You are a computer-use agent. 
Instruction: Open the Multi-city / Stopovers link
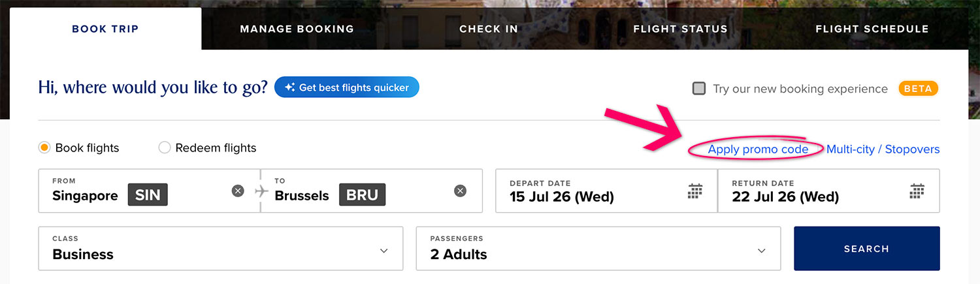tap(883, 149)
